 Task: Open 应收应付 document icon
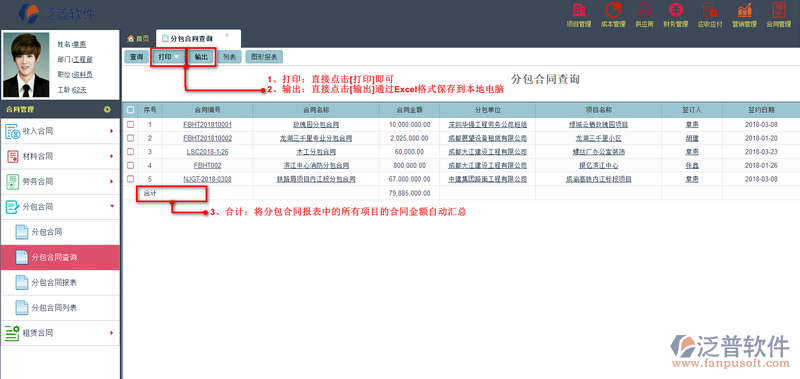(x=710, y=10)
